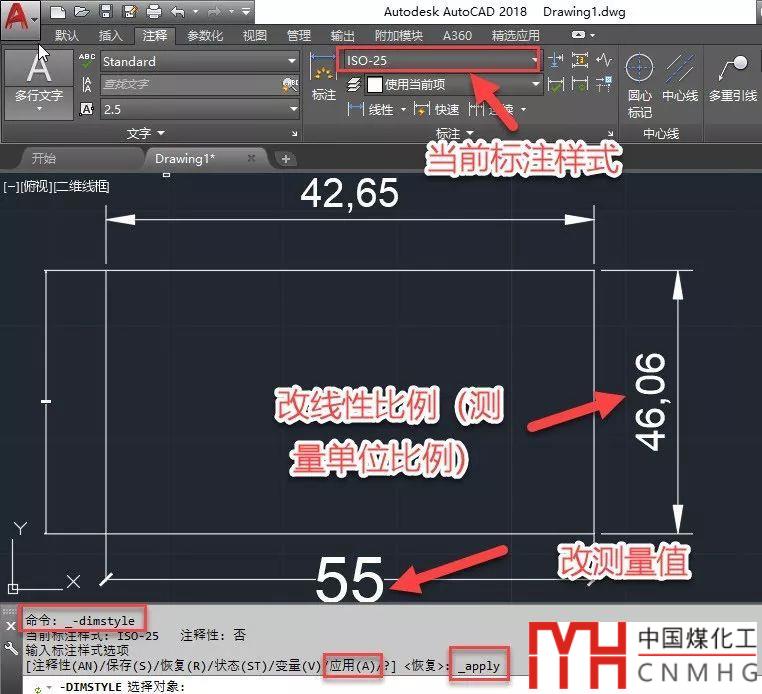Click the Dimension (标注) tool icon
The height and width of the screenshot is (694, 762).
click(323, 77)
